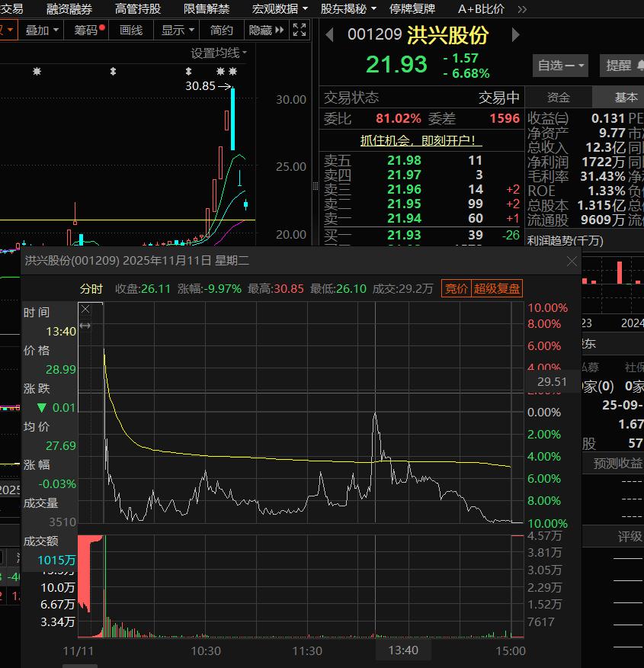Go to the previous stock arrow

pos(329,34)
